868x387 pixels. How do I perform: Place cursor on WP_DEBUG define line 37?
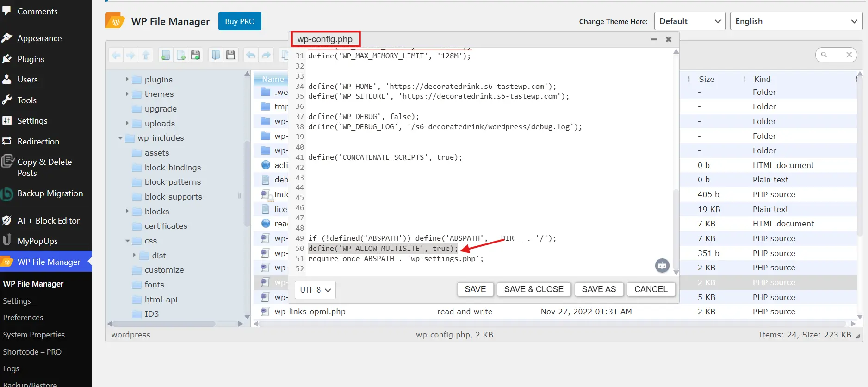[364, 117]
